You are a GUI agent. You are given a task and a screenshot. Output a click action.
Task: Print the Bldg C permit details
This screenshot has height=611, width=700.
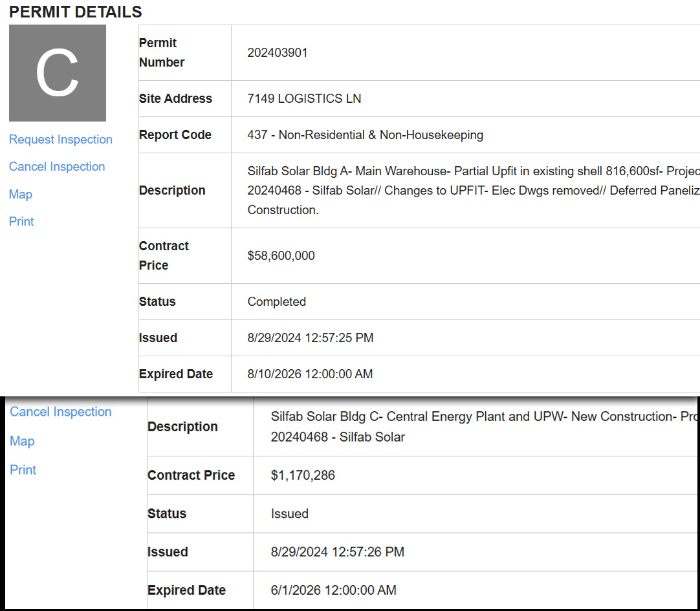pos(23,470)
